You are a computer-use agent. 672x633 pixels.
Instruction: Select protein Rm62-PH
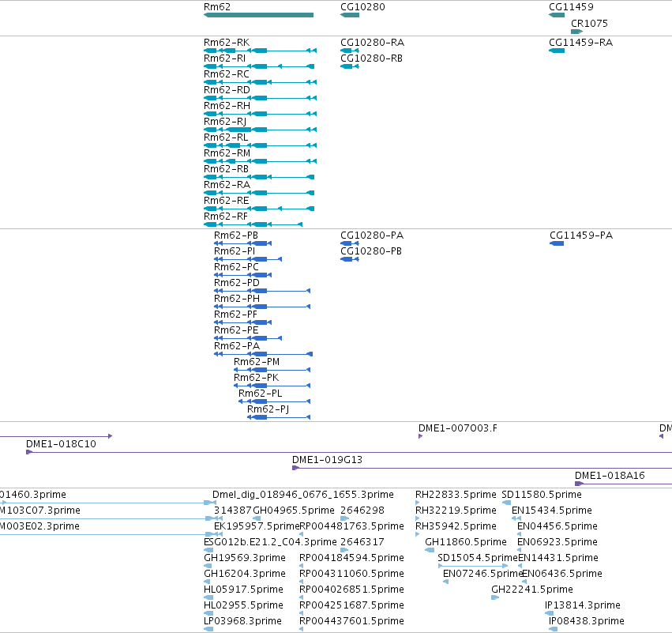262,307
